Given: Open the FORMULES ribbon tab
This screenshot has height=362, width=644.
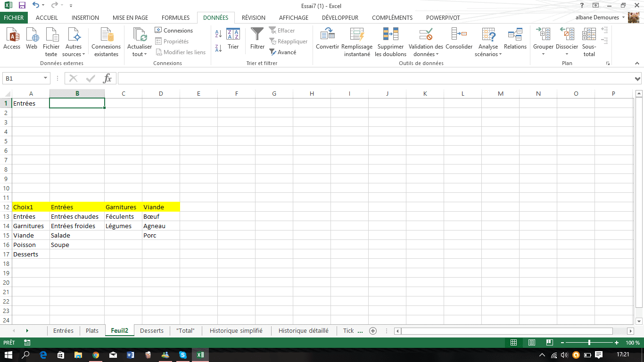Looking at the screenshot, I should pyautogui.click(x=175, y=17).
